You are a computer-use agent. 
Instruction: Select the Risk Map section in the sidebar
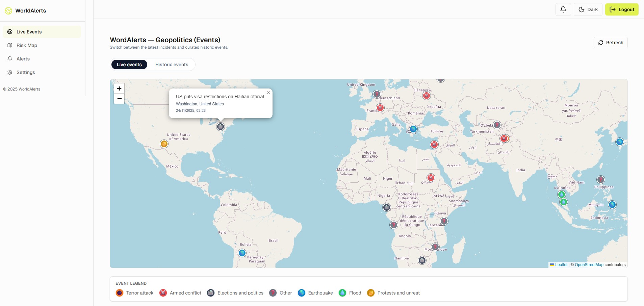(26, 45)
